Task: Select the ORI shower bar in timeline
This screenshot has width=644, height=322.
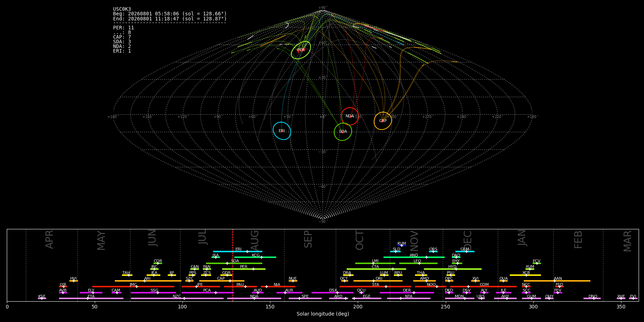Action: (x=378, y=281)
